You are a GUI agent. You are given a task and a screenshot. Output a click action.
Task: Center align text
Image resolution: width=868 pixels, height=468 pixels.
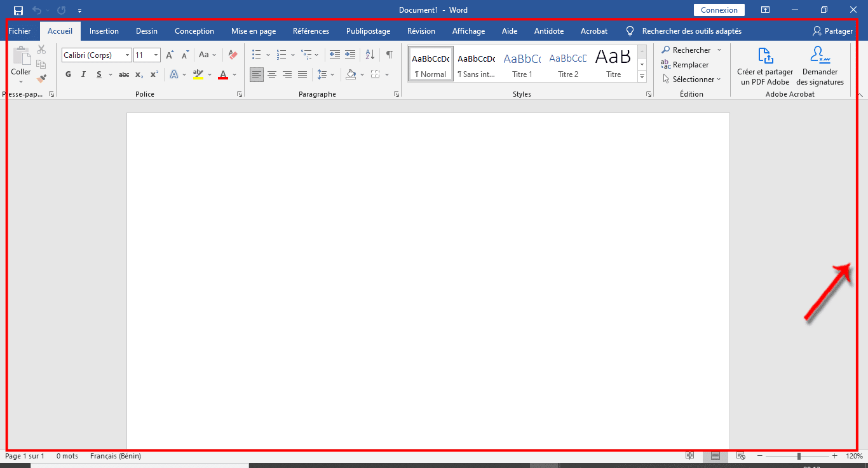pyautogui.click(x=272, y=74)
